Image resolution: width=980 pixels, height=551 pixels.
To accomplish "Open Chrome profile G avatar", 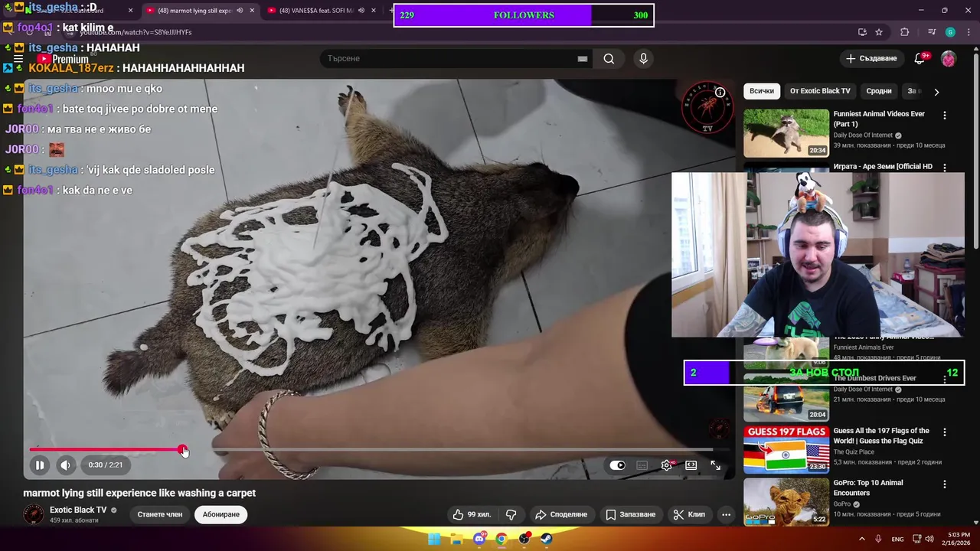I will 950,32.
